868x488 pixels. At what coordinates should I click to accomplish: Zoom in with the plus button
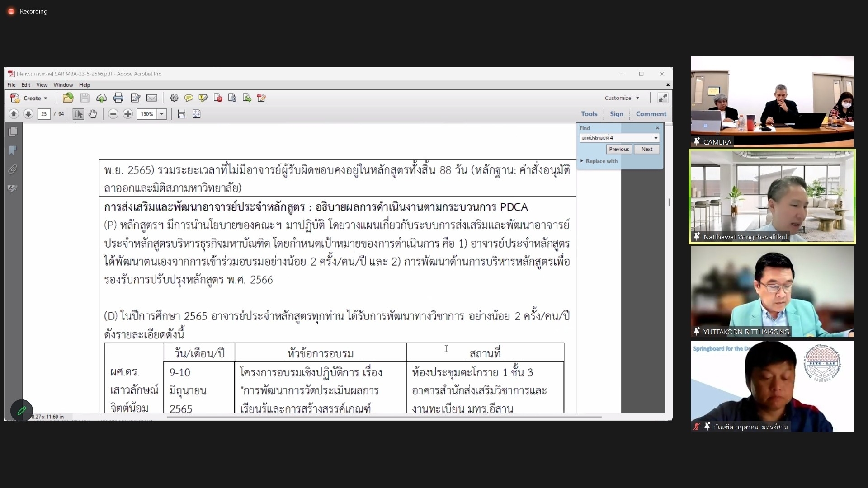pyautogui.click(x=128, y=114)
